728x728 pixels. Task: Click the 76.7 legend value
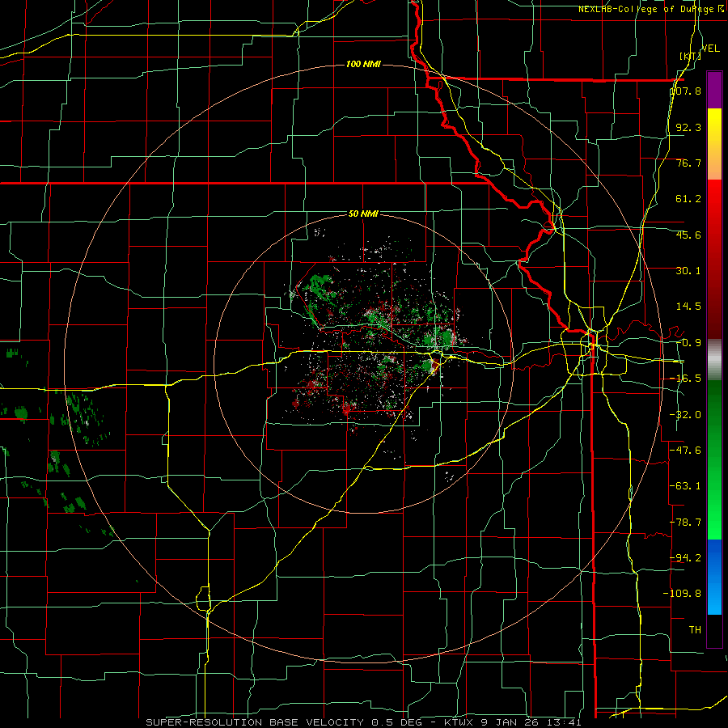point(688,163)
